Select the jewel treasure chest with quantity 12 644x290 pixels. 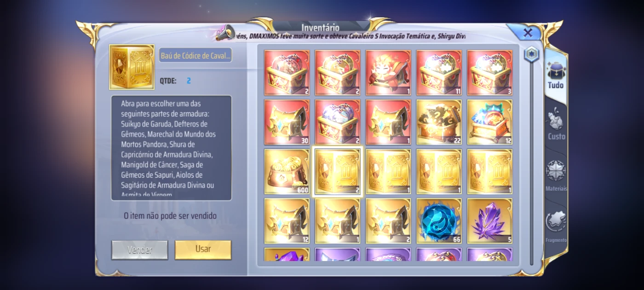(490, 122)
